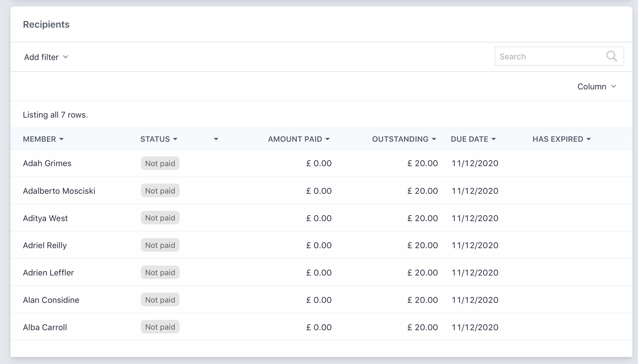Viewport: 638px width, 364px height.
Task: Open the Add filter dropdown
Action: coord(46,57)
